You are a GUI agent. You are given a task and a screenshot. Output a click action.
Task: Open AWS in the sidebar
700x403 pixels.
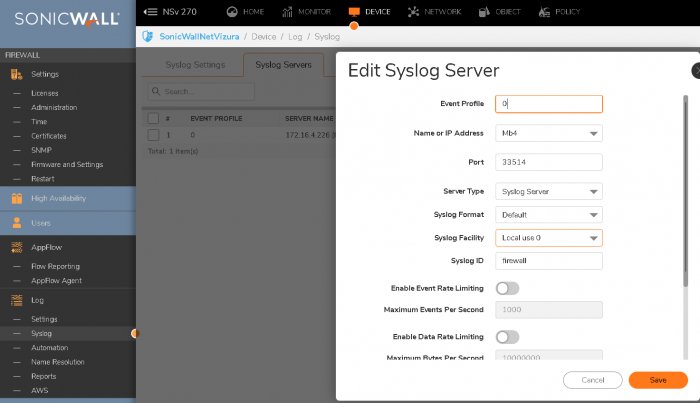[x=39, y=391]
